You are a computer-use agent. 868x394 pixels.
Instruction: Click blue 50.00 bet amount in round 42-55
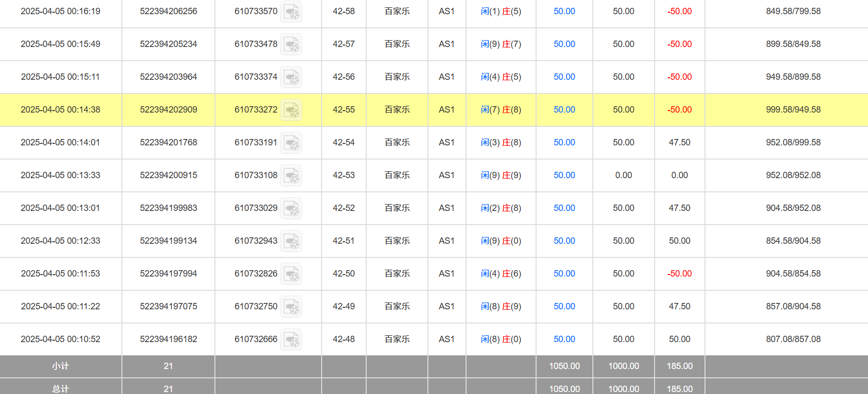pyautogui.click(x=564, y=110)
